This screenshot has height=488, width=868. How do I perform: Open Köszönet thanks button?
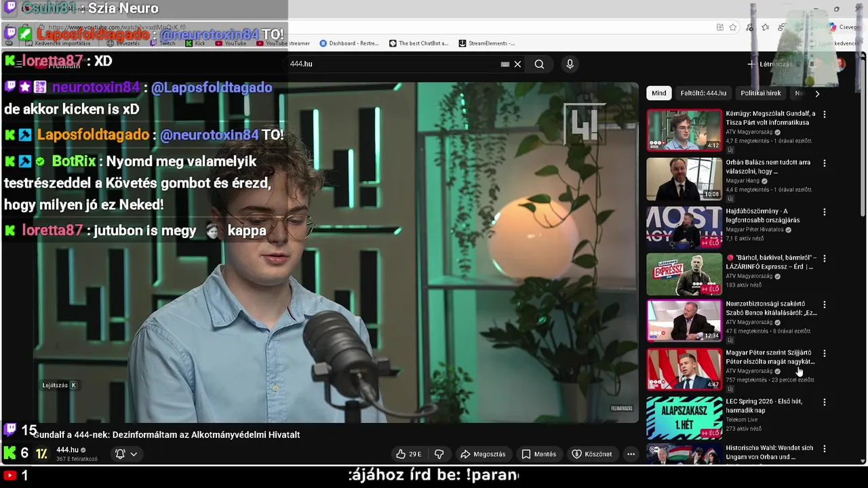(x=592, y=454)
